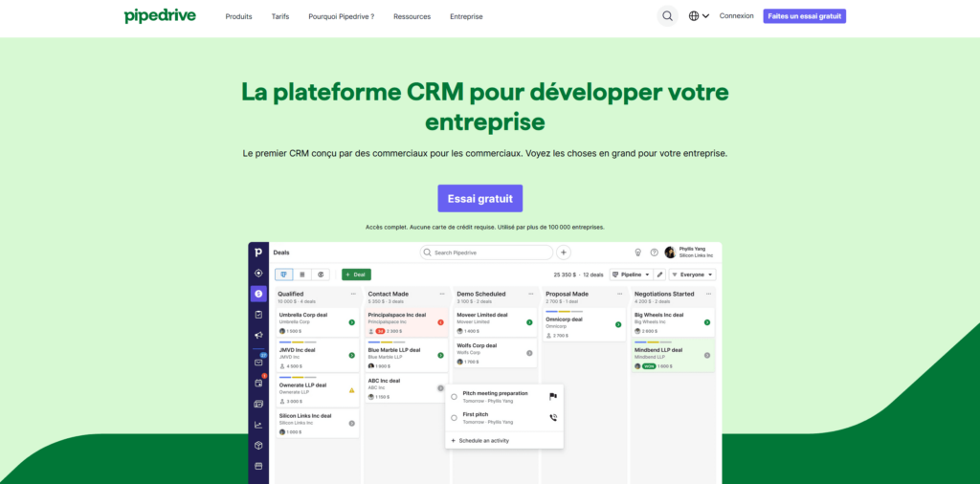
Task: Open Contact Made column options menu
Action: 442,294
